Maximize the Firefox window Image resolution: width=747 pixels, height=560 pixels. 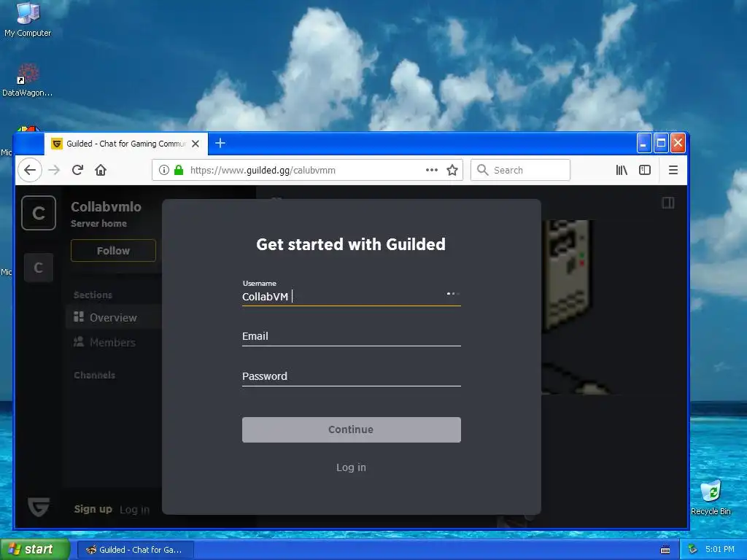coord(661,143)
